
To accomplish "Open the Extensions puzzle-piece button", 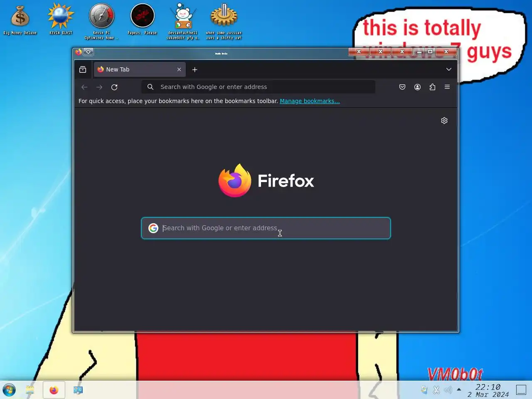I will 432,87.
